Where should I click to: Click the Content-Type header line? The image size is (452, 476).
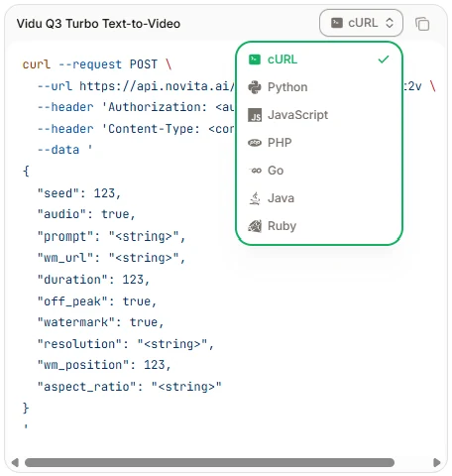pos(136,129)
